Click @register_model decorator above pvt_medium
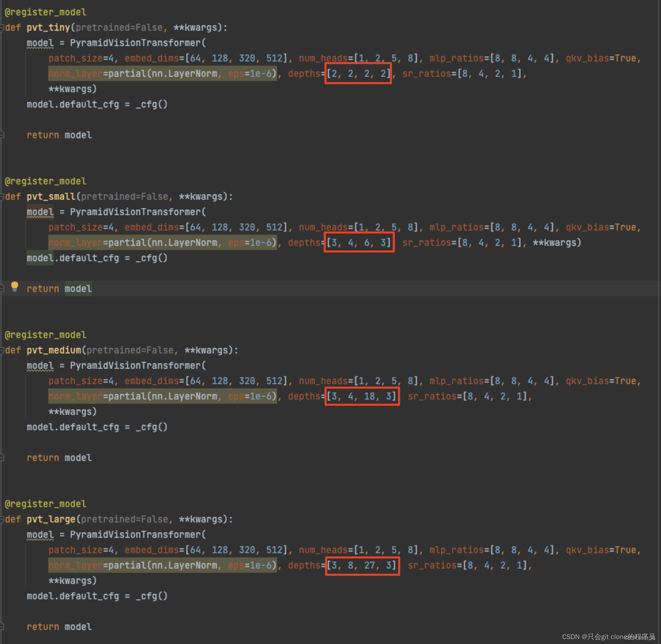Image resolution: width=661 pixels, height=644 pixels. [x=46, y=335]
